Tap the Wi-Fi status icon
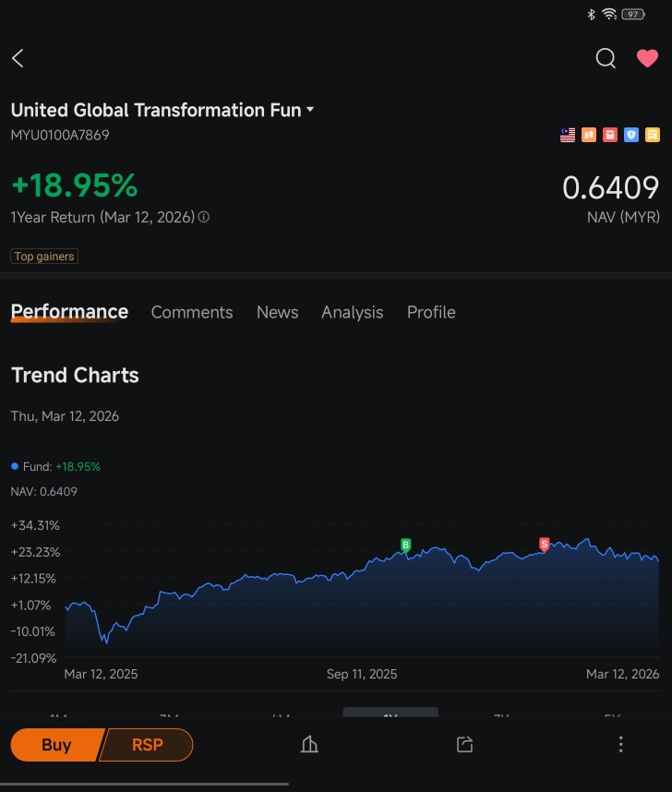Screen dimensions: 672x792 609,14
